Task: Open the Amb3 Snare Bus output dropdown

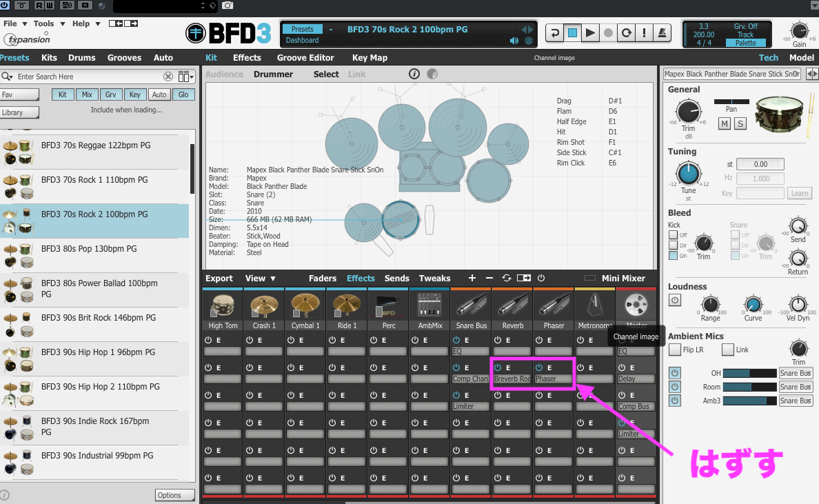Action: pyautogui.click(x=796, y=401)
